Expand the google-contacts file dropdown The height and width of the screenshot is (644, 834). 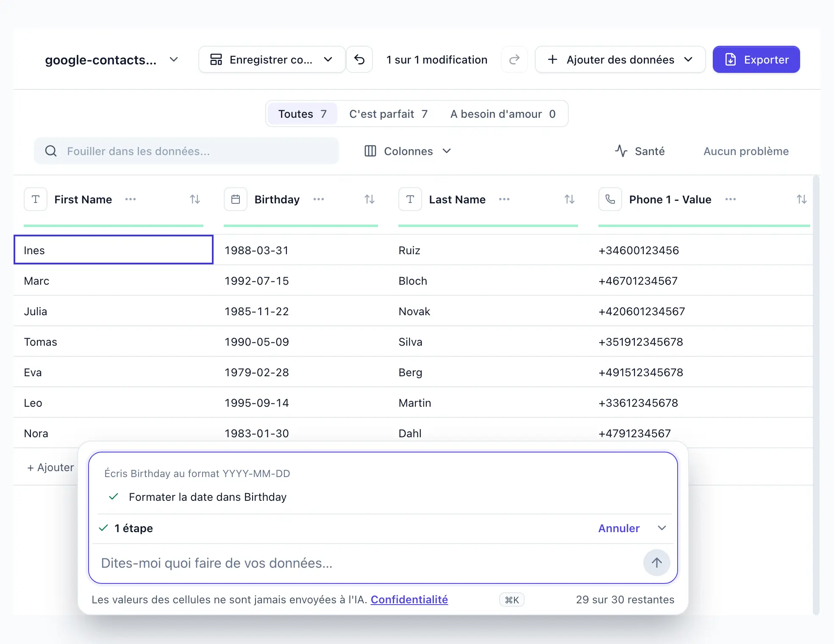click(174, 60)
